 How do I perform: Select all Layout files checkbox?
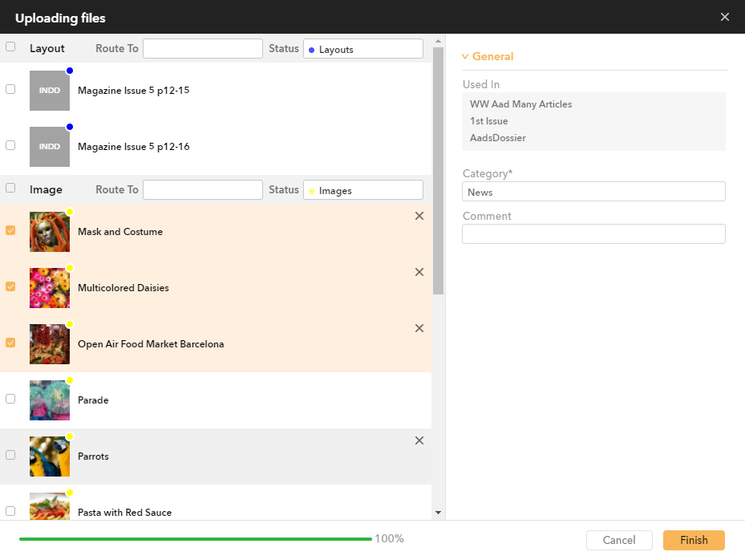[10, 47]
